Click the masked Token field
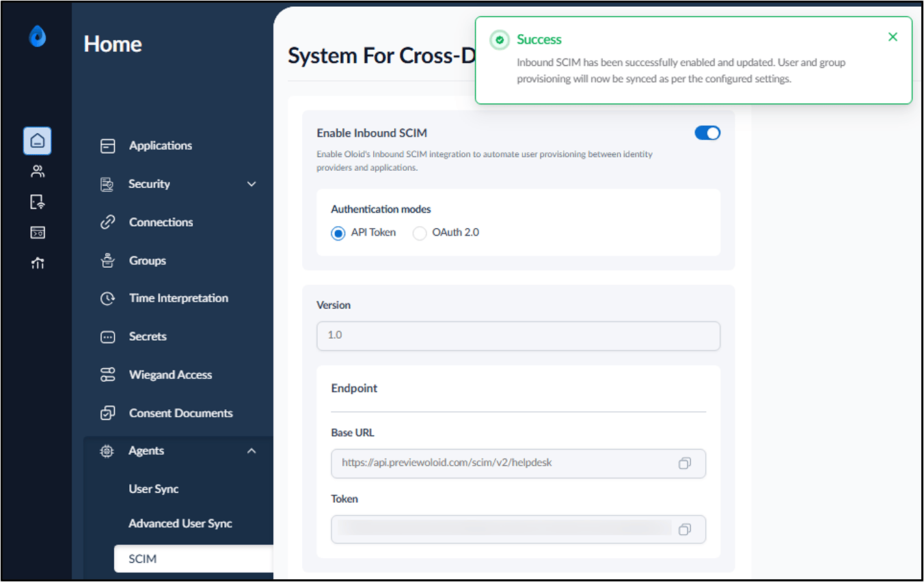 coord(518,529)
